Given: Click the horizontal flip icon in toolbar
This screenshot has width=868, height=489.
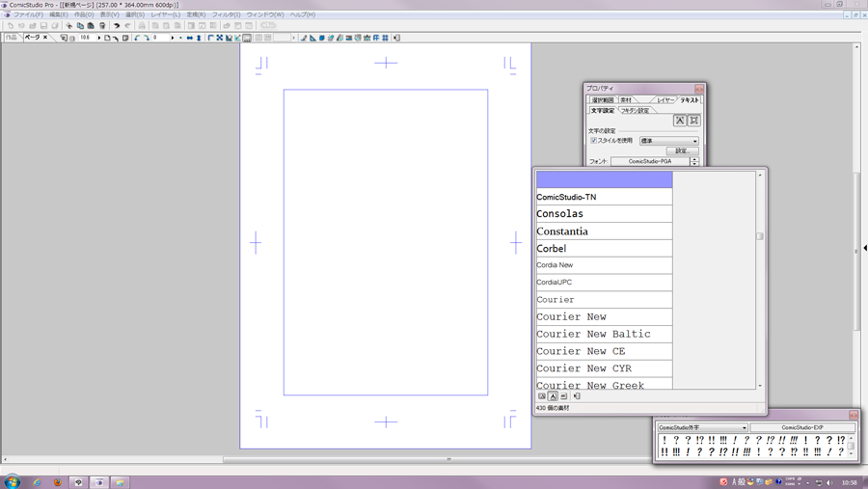Looking at the screenshot, I should click(190, 38).
